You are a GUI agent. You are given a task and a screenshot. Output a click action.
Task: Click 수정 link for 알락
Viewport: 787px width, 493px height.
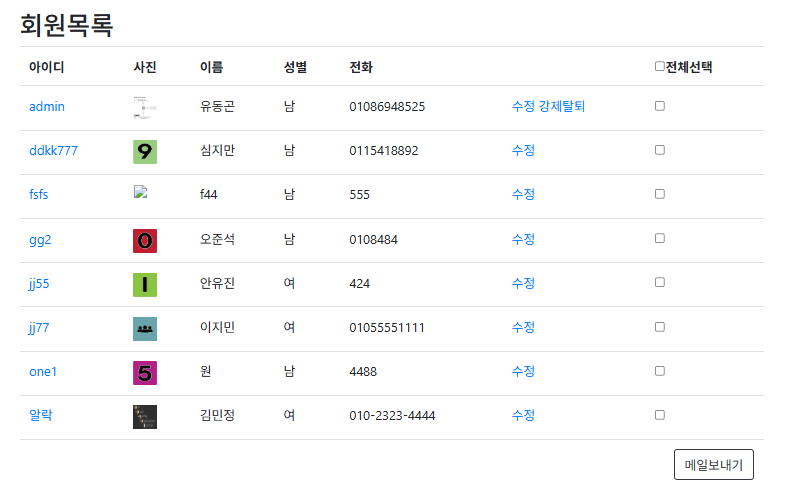click(x=523, y=415)
